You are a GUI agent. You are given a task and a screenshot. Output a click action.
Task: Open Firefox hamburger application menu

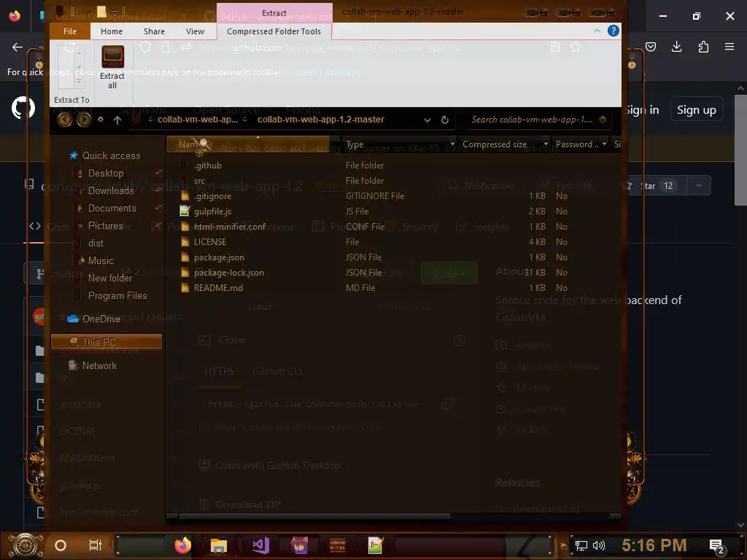(729, 47)
